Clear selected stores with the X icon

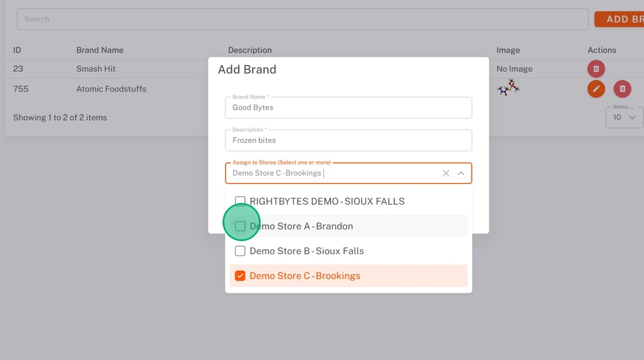446,173
